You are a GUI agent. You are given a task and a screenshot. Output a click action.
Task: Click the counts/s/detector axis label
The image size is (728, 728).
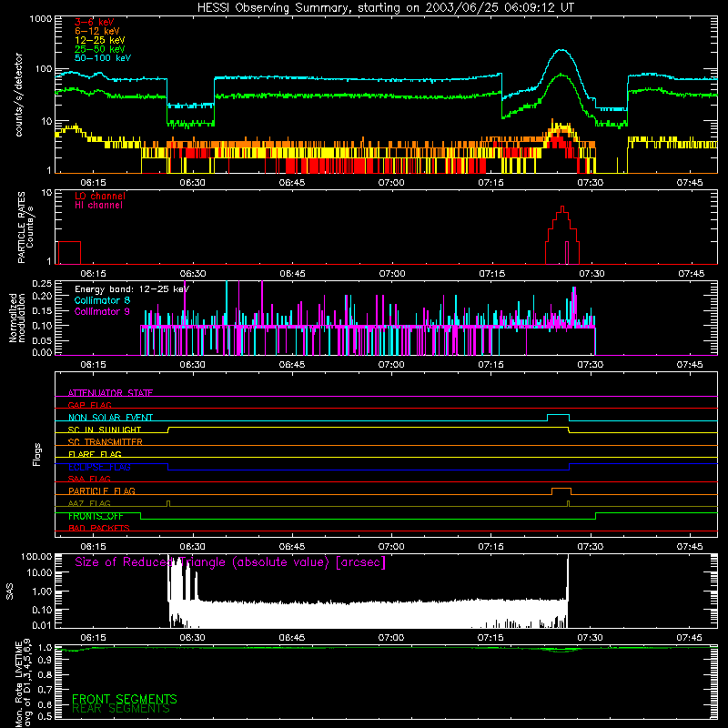pyautogui.click(x=19, y=95)
